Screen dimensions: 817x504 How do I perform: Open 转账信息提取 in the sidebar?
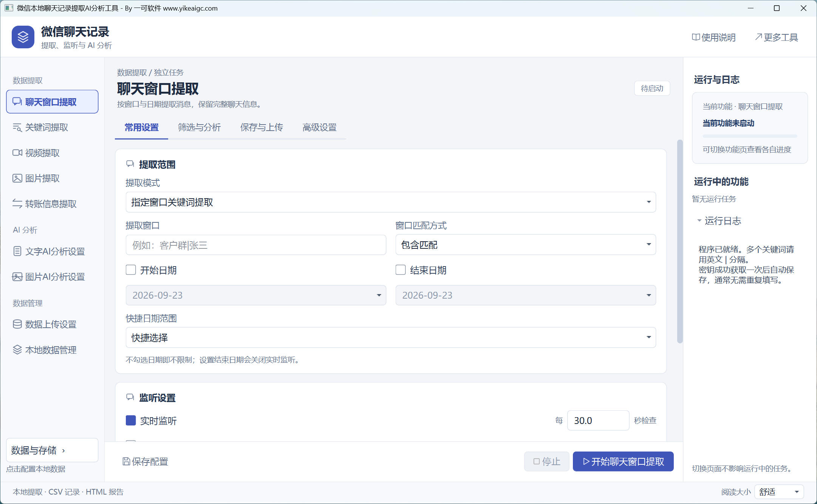tap(52, 203)
